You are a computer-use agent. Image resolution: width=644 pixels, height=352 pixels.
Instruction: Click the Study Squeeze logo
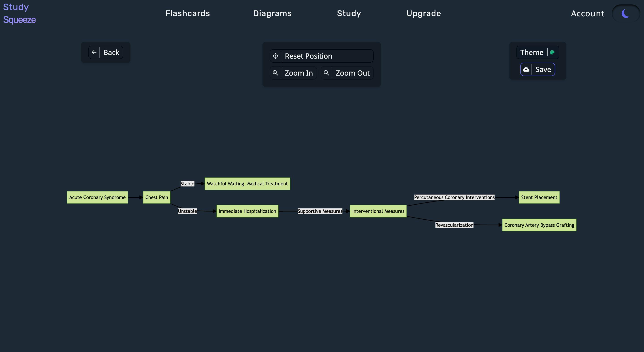point(19,13)
